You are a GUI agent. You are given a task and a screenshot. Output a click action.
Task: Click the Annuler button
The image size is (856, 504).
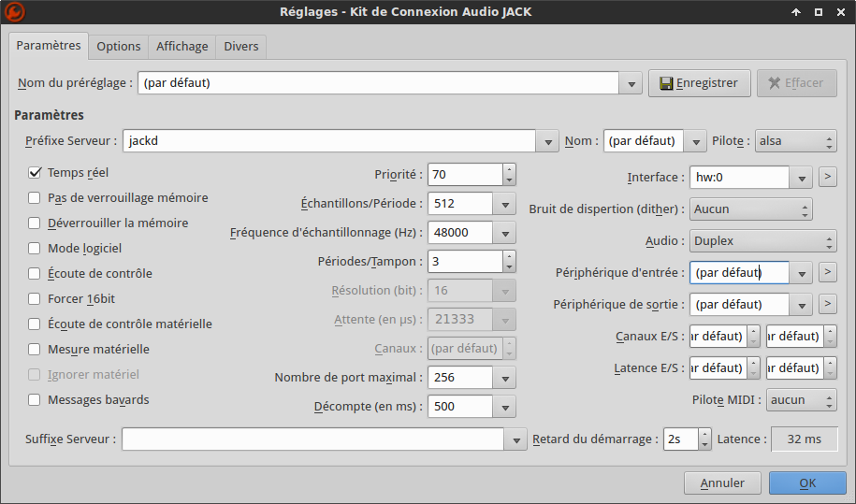722,483
